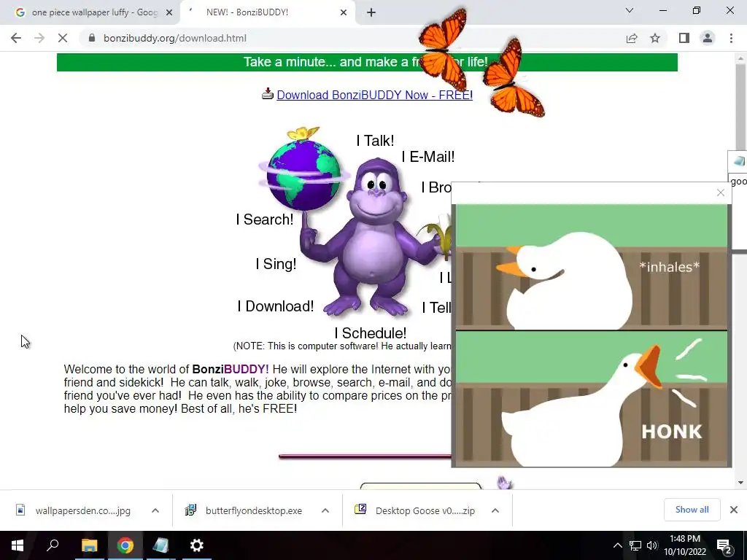Open the clock and date flyout
This screenshot has height=560, width=747.
(684, 545)
